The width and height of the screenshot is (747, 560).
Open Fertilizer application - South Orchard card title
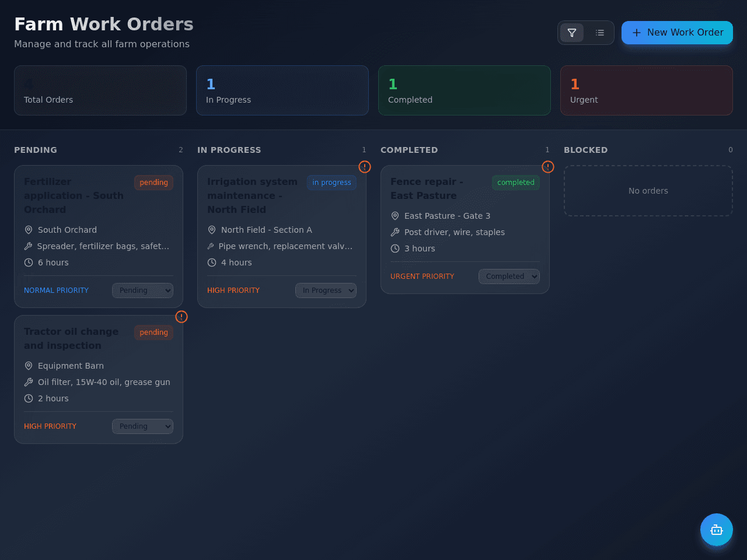pos(74,196)
